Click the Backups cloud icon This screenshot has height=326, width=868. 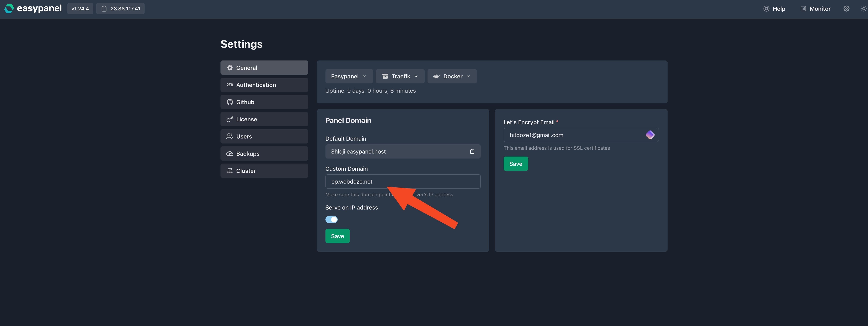[x=230, y=153]
